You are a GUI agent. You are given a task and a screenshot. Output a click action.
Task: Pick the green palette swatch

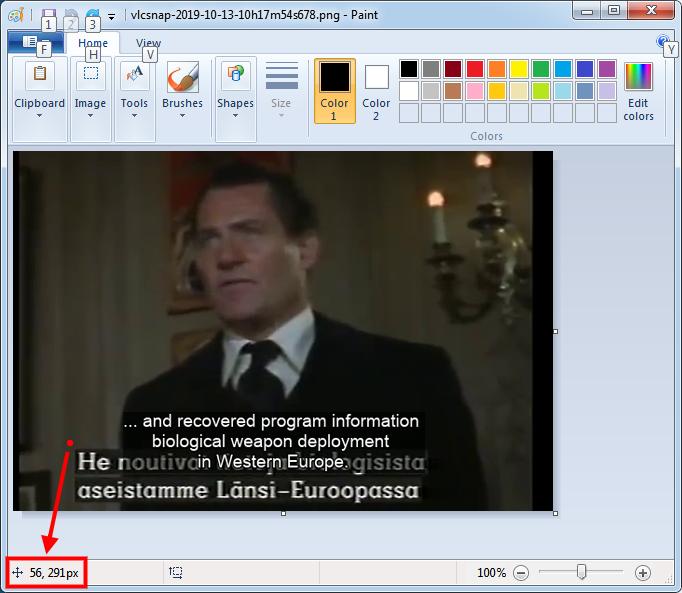point(541,69)
